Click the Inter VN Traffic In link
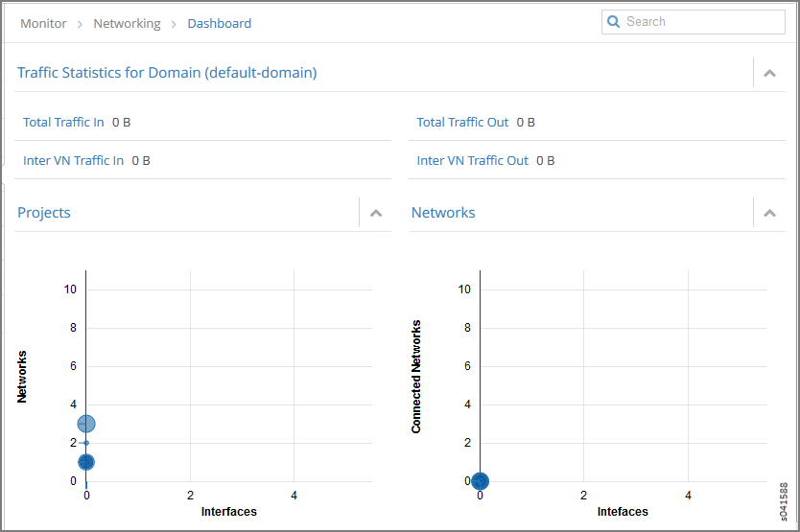Image resolution: width=800 pixels, height=532 pixels. pyautogui.click(x=73, y=160)
